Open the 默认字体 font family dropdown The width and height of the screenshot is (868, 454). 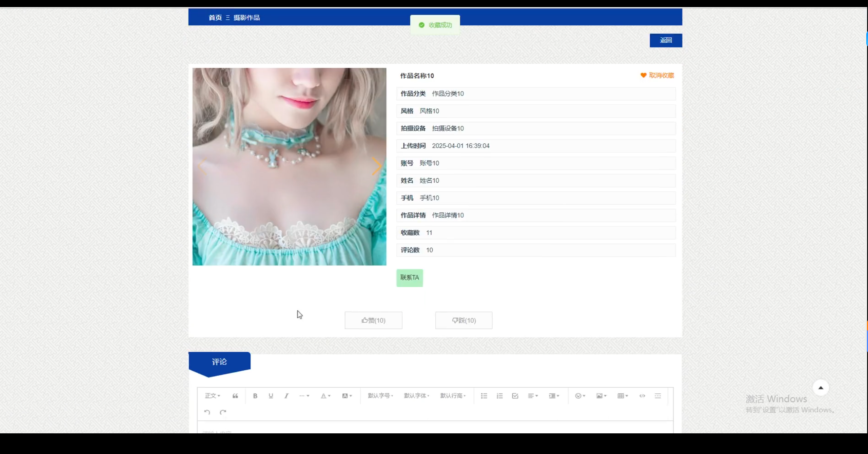tap(416, 395)
